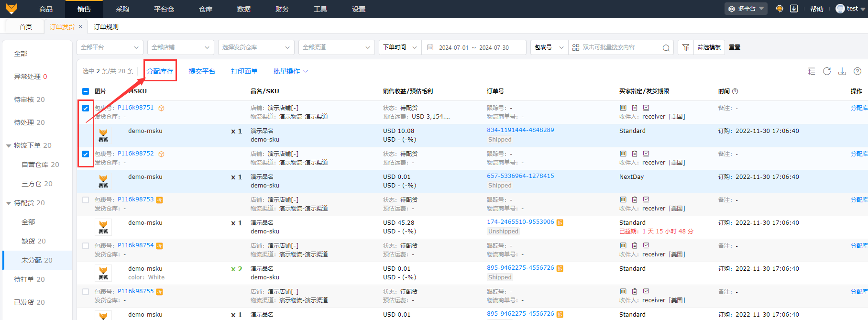This screenshot has width=868, height=320.
Task: Switch to the 订单规则 tab
Action: [x=106, y=27]
